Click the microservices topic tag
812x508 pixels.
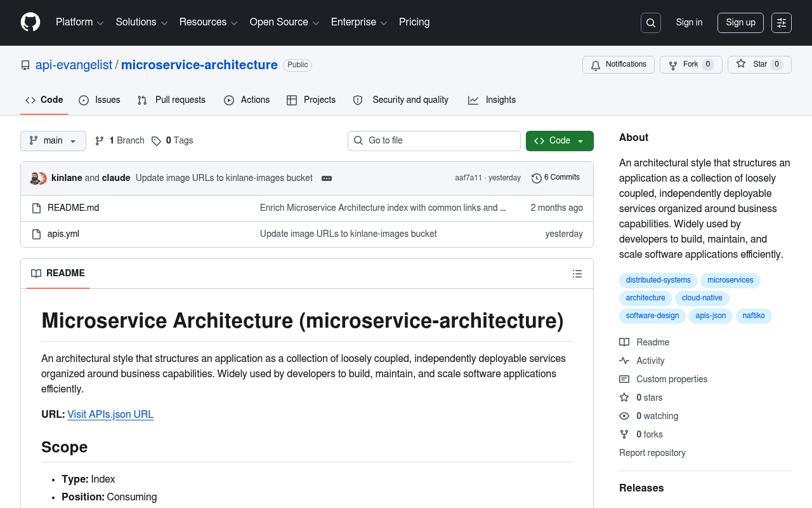[730, 281]
